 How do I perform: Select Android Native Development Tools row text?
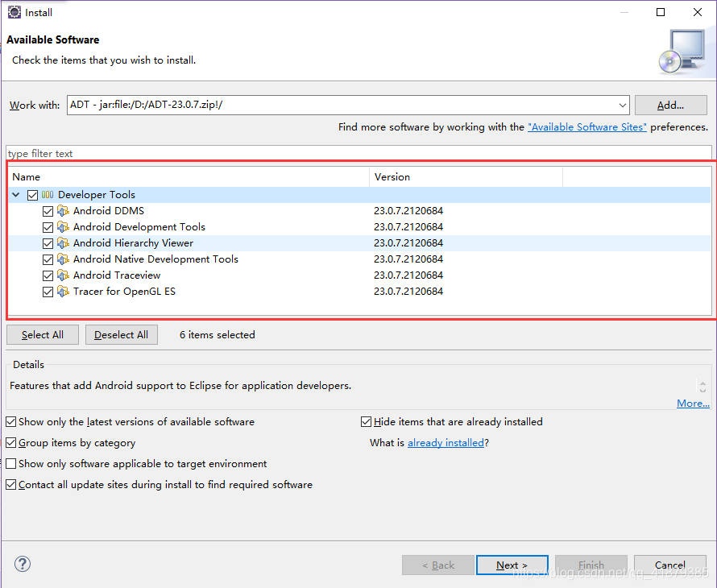click(155, 259)
